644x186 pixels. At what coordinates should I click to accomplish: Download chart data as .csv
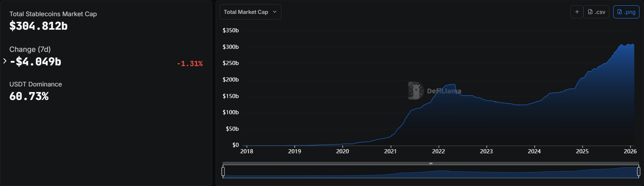point(596,12)
